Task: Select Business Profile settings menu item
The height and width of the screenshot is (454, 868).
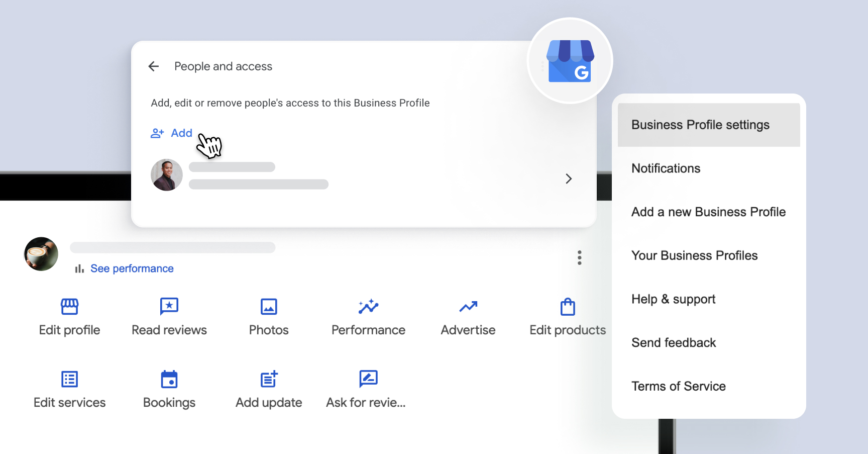Action: [x=700, y=124]
